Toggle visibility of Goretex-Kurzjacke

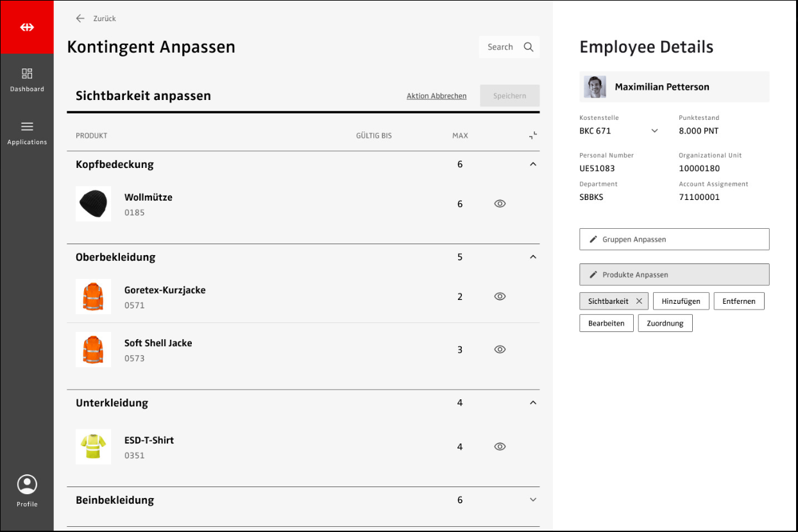coord(500,297)
